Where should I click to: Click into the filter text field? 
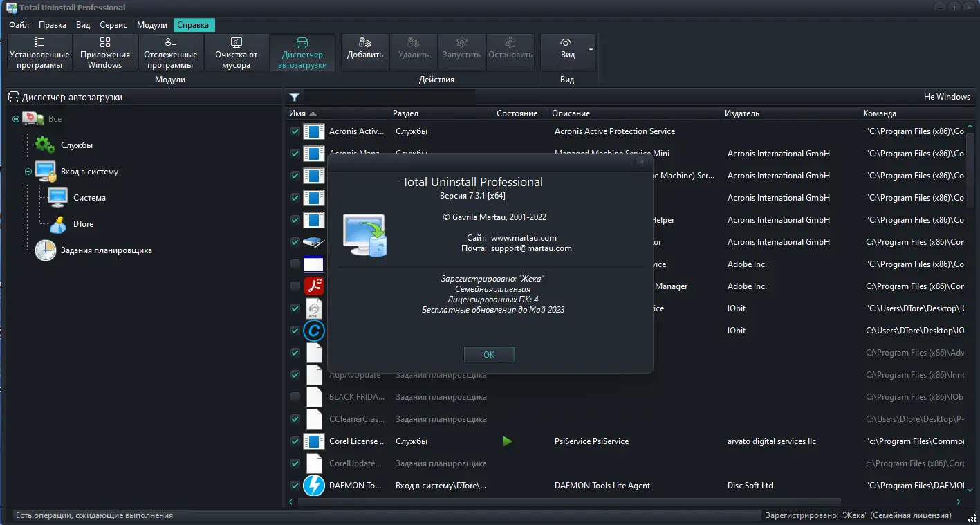pos(389,98)
